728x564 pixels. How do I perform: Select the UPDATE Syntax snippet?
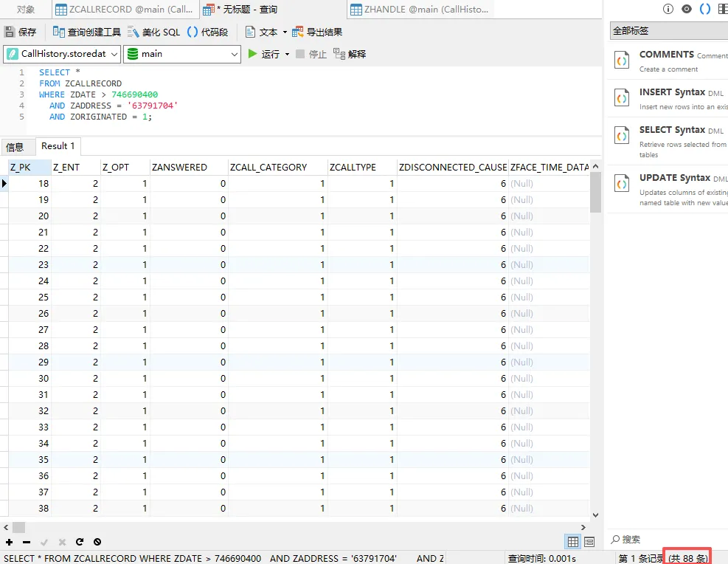pos(668,189)
